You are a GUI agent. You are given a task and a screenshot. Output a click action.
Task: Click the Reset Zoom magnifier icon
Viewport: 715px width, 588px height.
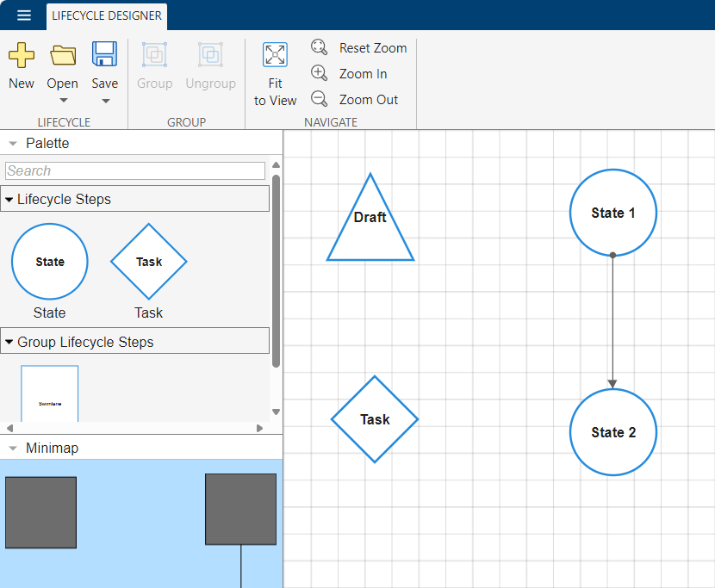click(x=320, y=47)
